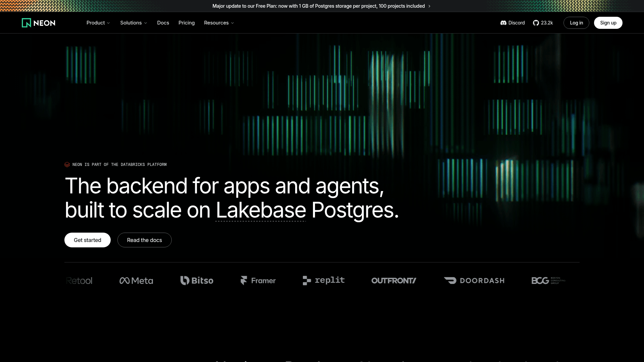644x362 pixels.
Task: Click the BCG logo
Action: (x=548, y=281)
